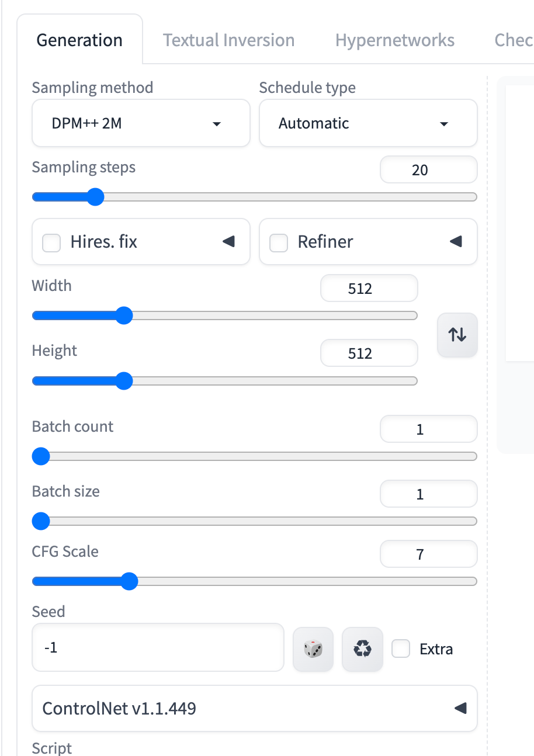Expand the ControlNet v1.1.449 panel

460,709
